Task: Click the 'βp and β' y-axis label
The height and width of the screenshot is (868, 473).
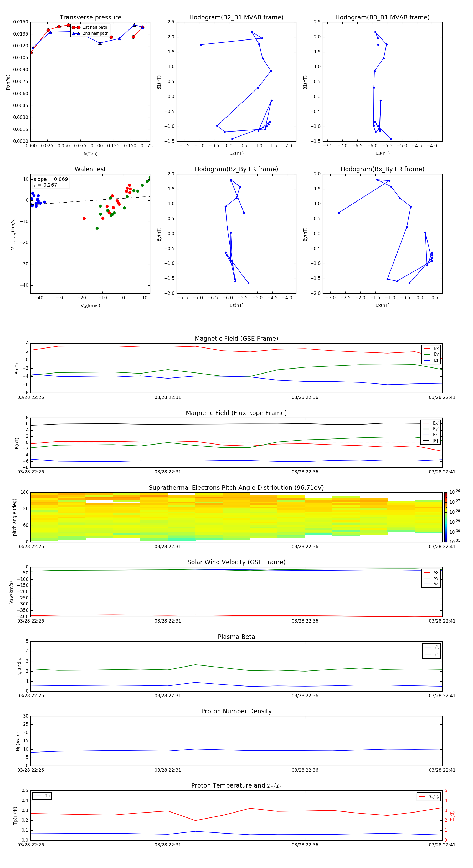Action: click(19, 667)
